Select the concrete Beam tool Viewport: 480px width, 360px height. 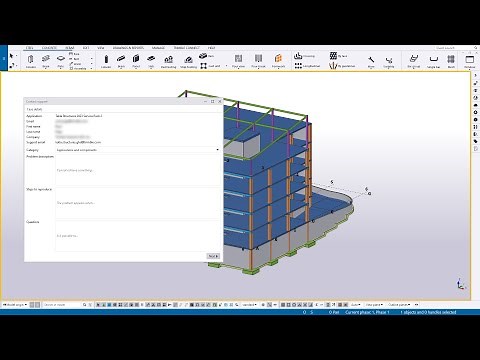pyautogui.click(x=121, y=61)
